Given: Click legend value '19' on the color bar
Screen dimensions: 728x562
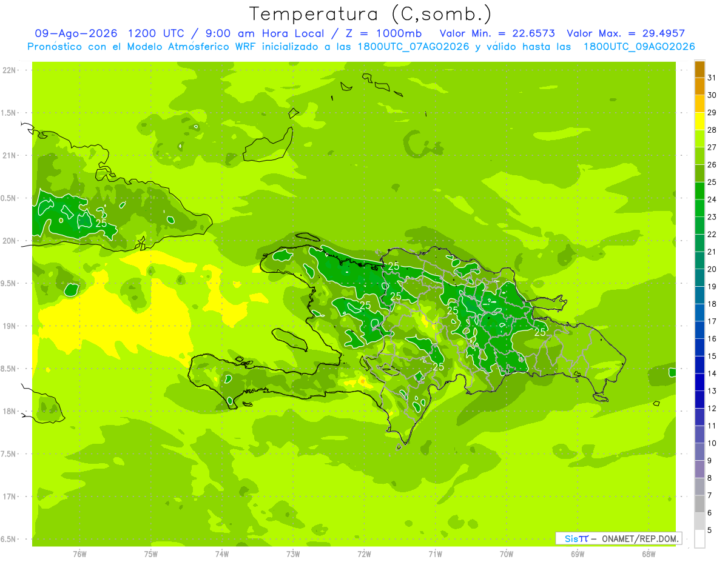Looking at the screenshot, I should [712, 286].
